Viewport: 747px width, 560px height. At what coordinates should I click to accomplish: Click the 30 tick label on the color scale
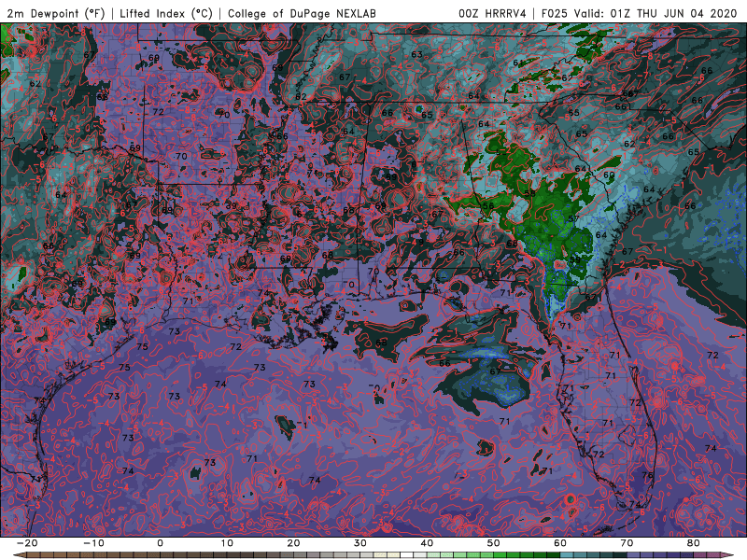[360, 543]
